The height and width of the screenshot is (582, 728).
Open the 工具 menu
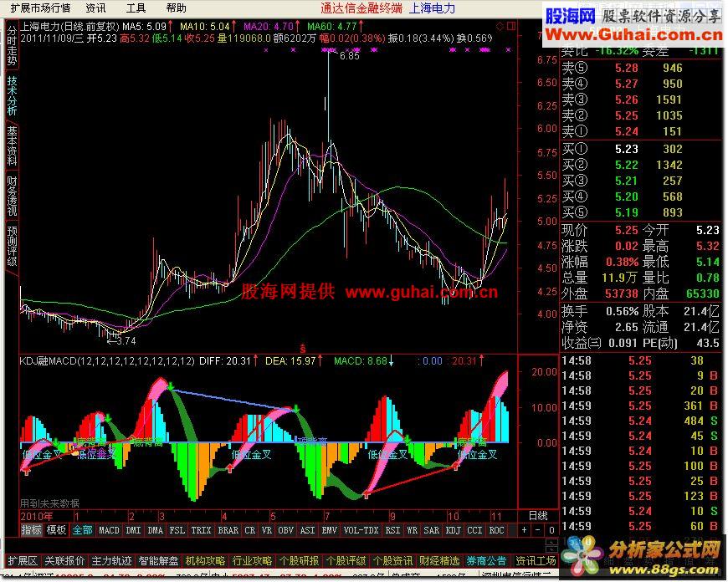(136, 8)
